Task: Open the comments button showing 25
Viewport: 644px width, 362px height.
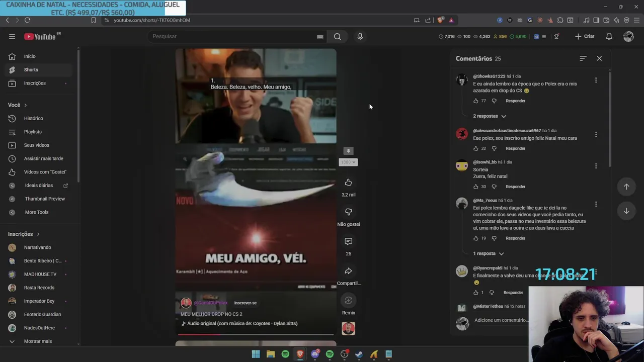Action: pos(348,242)
